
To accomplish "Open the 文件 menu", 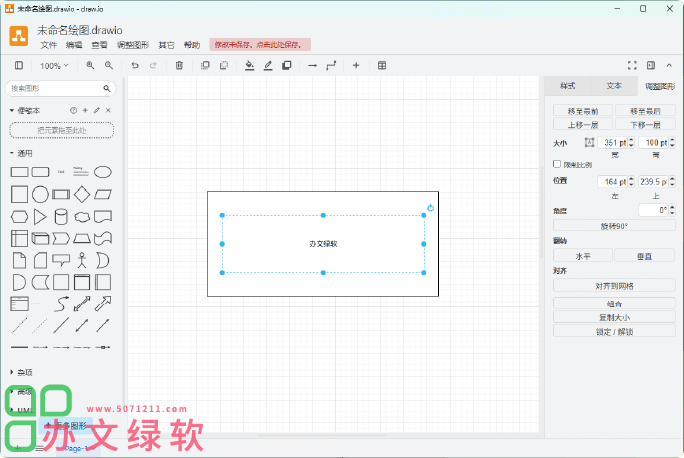I will coord(48,45).
